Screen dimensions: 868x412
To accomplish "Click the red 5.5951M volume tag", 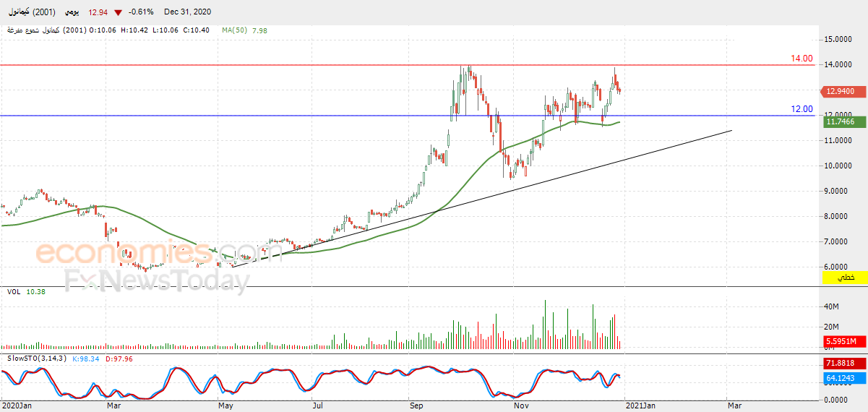I will click(x=841, y=342).
